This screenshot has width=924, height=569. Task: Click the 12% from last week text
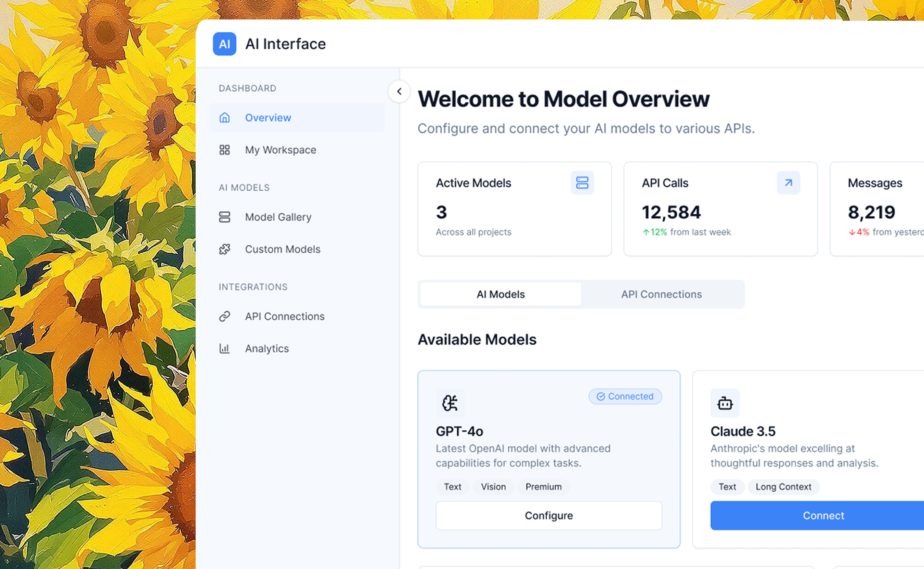click(x=686, y=232)
